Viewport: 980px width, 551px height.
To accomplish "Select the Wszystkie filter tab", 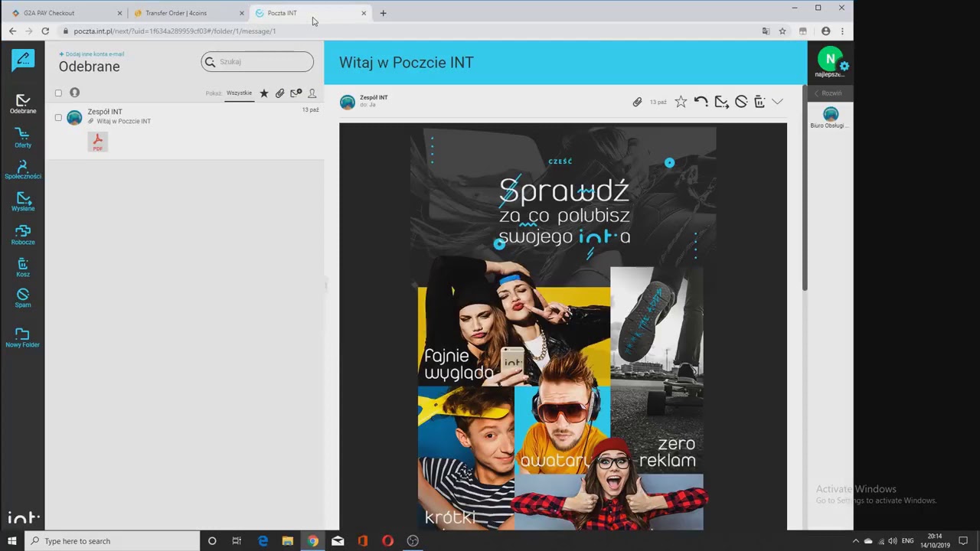I will pos(239,93).
